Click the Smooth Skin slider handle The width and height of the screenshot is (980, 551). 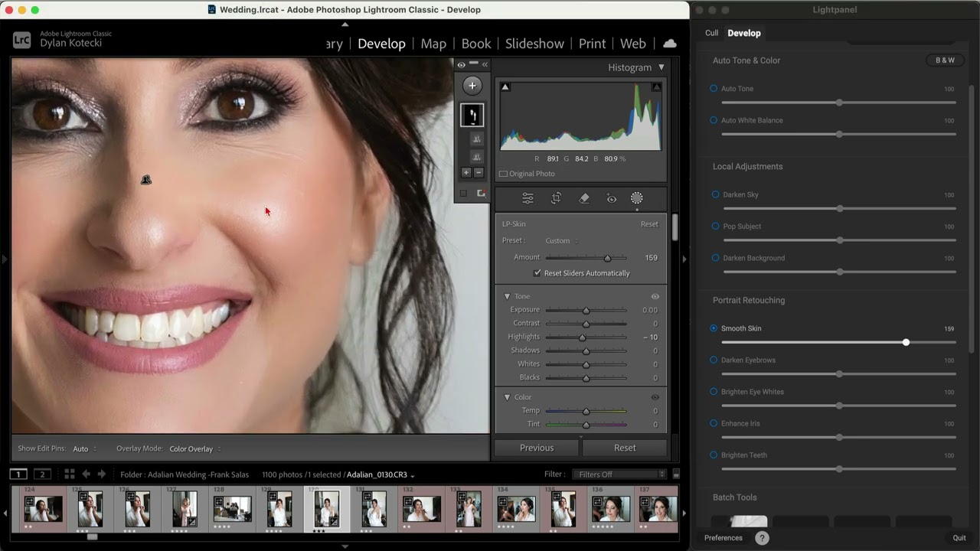point(906,342)
